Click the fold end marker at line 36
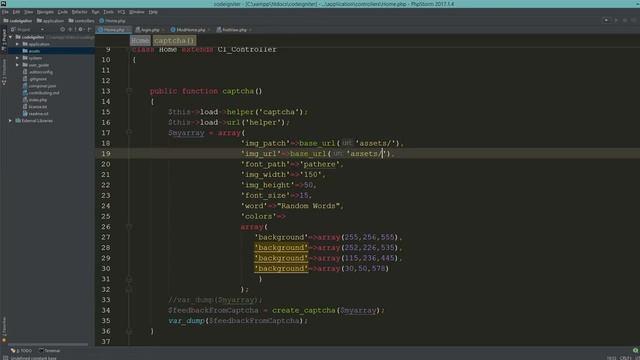The image size is (640, 360). point(129,331)
